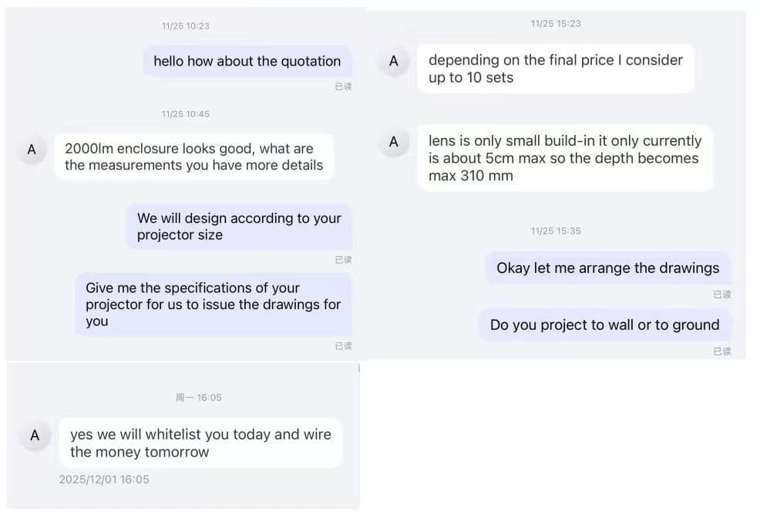Click the 11/25 10:23 timestamp
The image size is (760, 532).
(186, 26)
